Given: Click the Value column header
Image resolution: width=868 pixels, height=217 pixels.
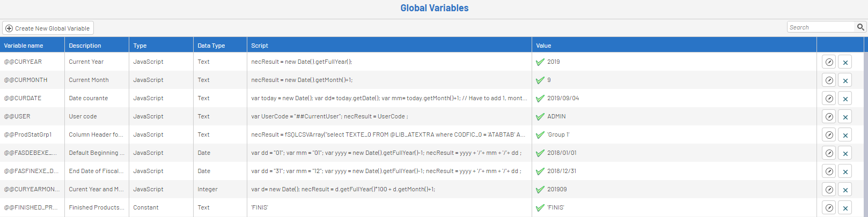Looking at the screenshot, I should (x=543, y=46).
